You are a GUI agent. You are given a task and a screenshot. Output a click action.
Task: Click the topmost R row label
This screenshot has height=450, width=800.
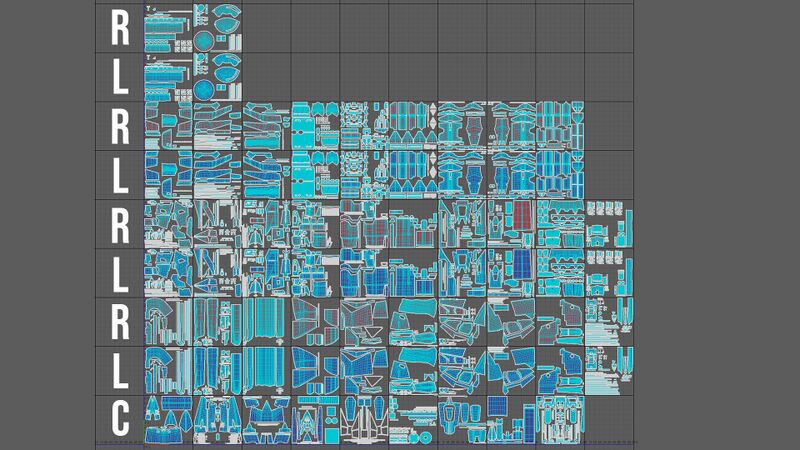point(119,28)
